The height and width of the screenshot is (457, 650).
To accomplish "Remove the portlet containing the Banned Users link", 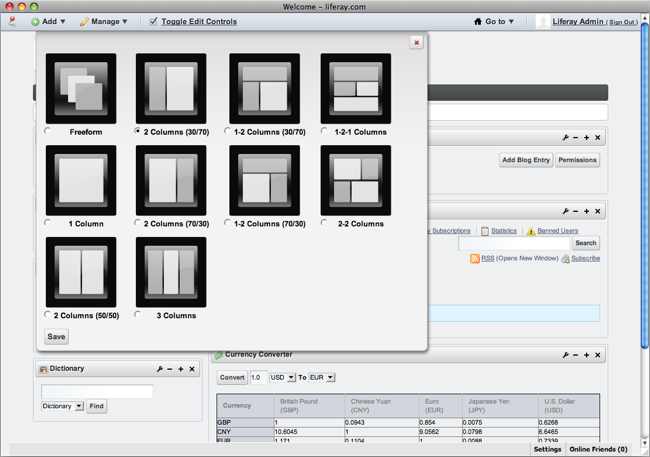I will pyautogui.click(x=598, y=211).
